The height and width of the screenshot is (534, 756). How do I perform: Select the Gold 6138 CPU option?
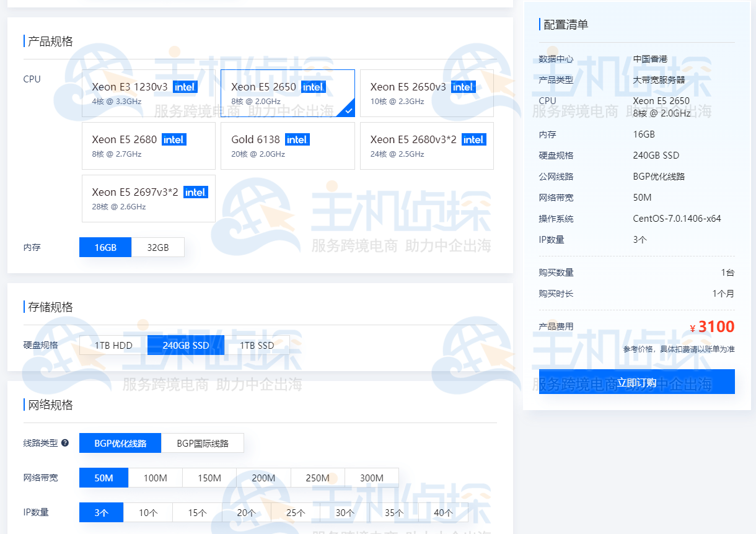pyautogui.click(x=287, y=146)
